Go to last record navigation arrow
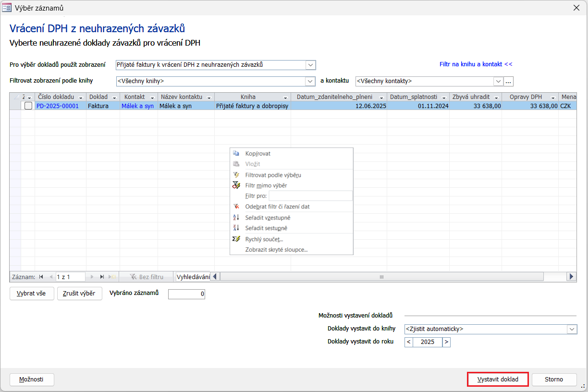Screen dimensions: 588x392 102,277
